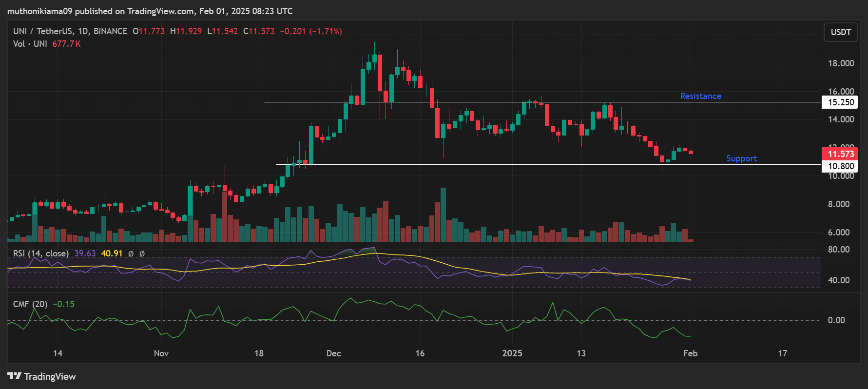Click the 10.800 support price tag
This screenshot has height=389, width=868.
(x=841, y=166)
